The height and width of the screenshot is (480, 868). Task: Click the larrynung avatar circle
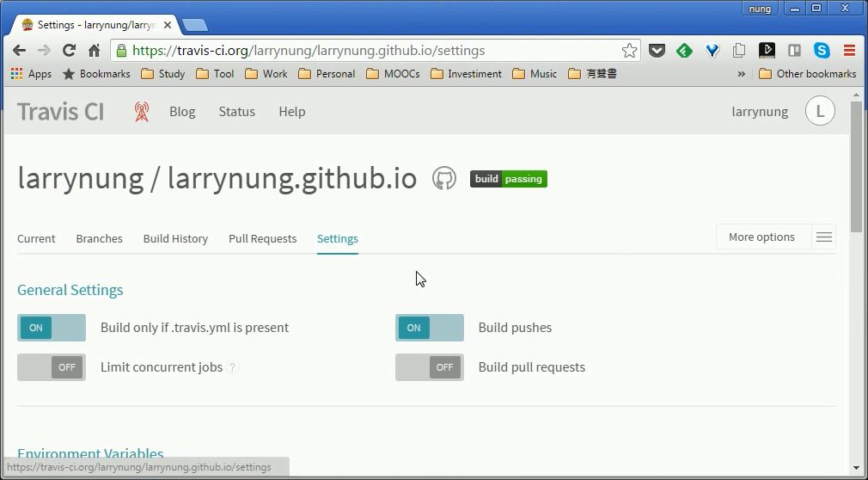[820, 111]
